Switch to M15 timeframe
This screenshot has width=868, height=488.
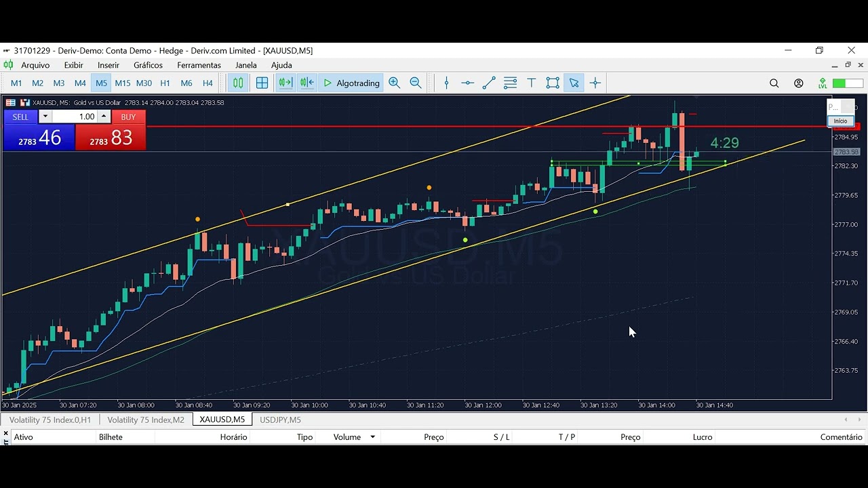coord(122,83)
